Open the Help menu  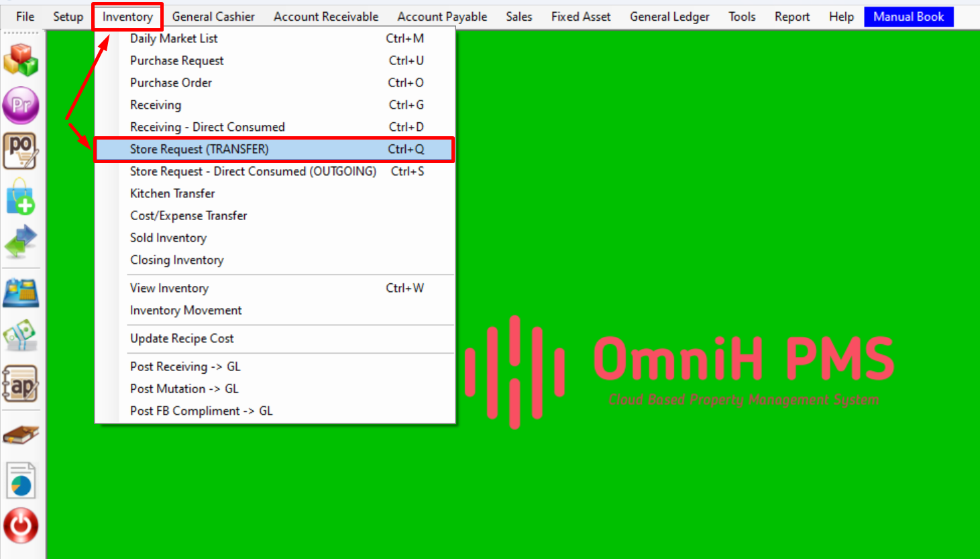(841, 17)
